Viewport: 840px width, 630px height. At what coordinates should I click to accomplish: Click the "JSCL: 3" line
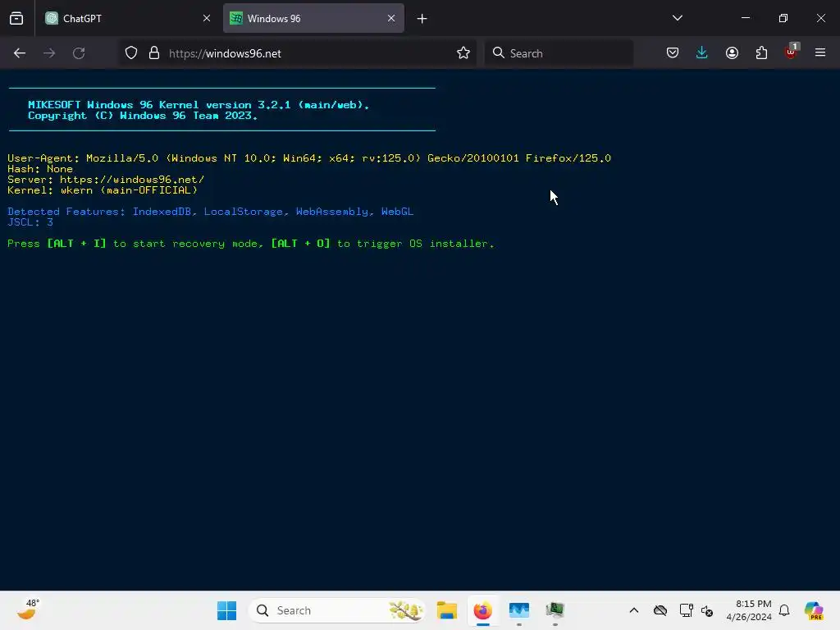point(30,221)
